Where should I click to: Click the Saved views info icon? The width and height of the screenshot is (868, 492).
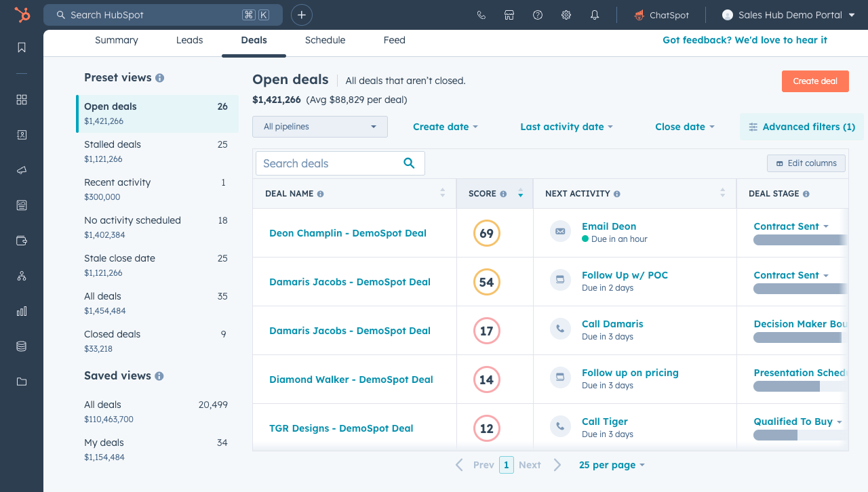tap(159, 376)
